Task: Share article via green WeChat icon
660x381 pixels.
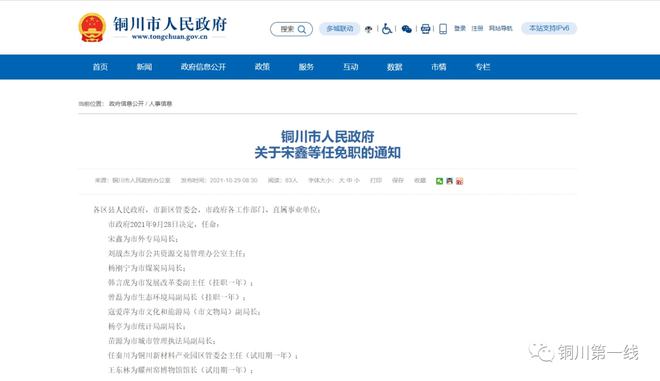Action: [x=439, y=181]
